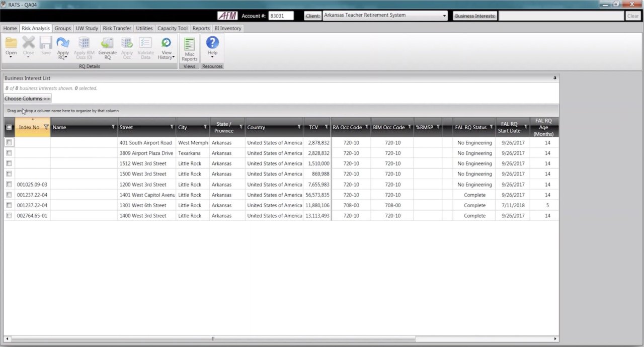
Task: Click the Generate RQ icon
Action: point(107,44)
